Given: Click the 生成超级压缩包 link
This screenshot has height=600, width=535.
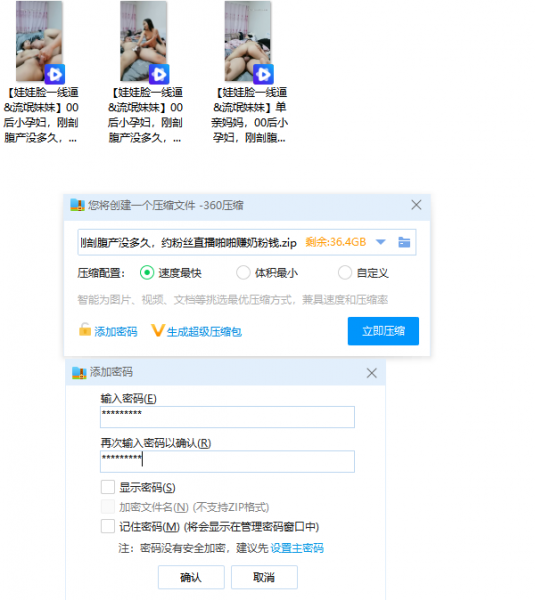Looking at the screenshot, I should pos(204,331).
